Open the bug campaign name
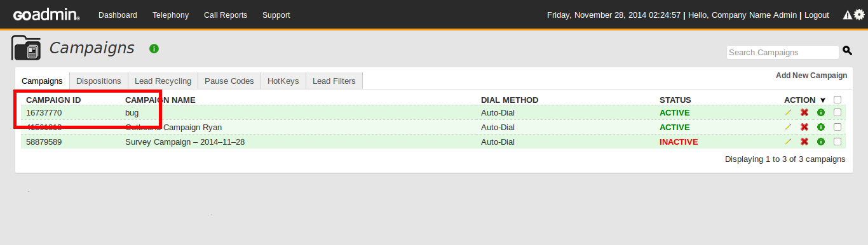868x245 pixels. (x=132, y=112)
